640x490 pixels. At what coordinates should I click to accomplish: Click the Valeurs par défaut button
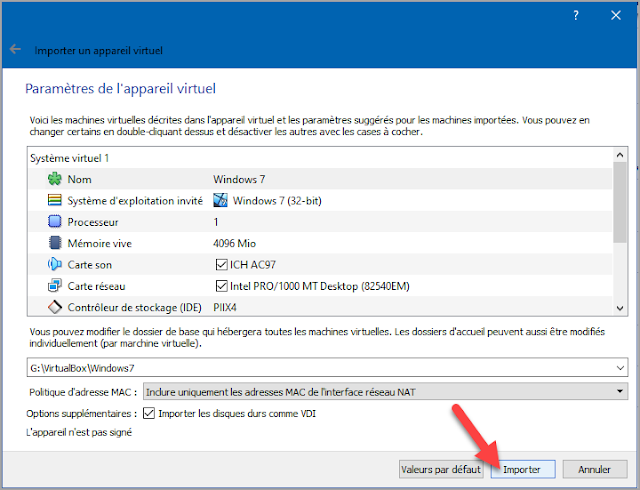[x=441, y=470]
